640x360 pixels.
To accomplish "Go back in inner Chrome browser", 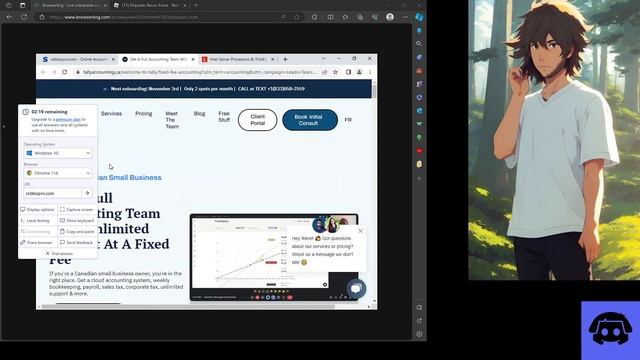I will (x=43, y=72).
